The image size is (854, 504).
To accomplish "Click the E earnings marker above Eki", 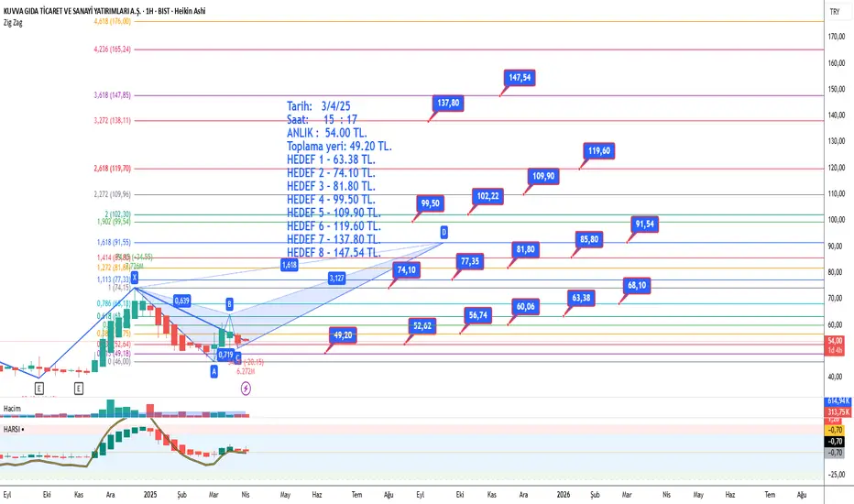I will click(39, 389).
